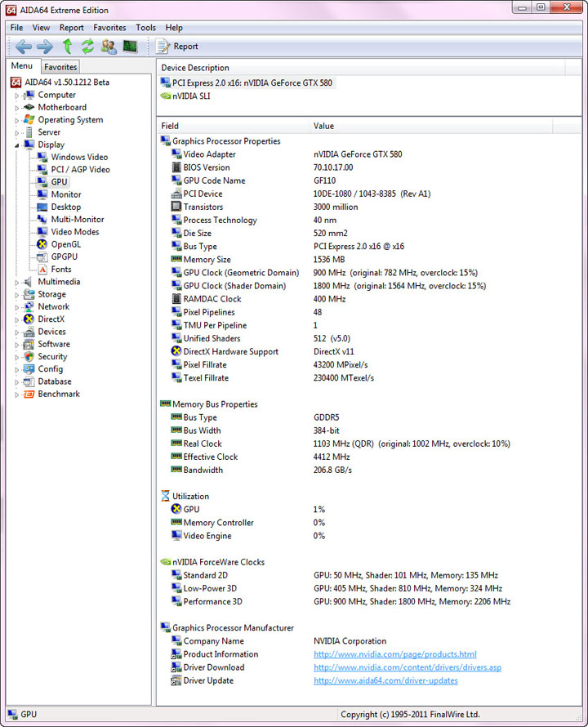Click the Multi-Monitor icon in the tree
The width and height of the screenshot is (588, 727).
point(42,219)
